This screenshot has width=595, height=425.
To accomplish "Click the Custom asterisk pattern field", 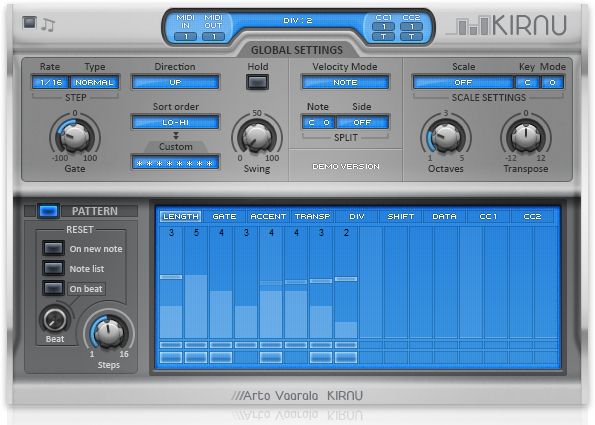I will [x=175, y=163].
